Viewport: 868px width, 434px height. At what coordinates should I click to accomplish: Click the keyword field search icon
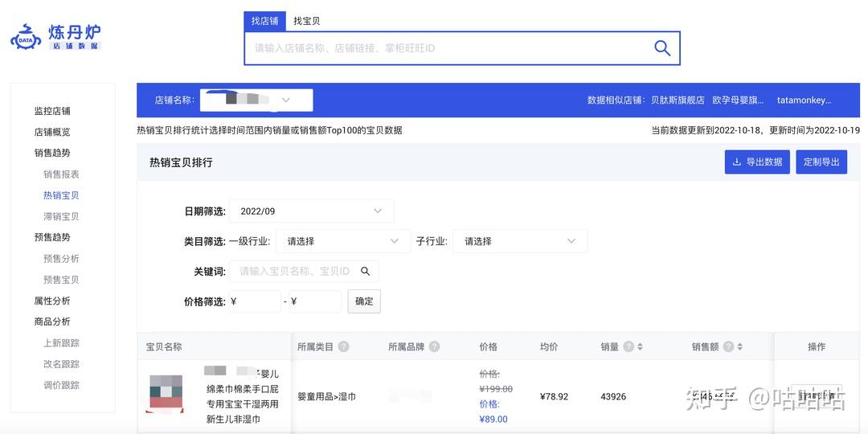click(365, 272)
